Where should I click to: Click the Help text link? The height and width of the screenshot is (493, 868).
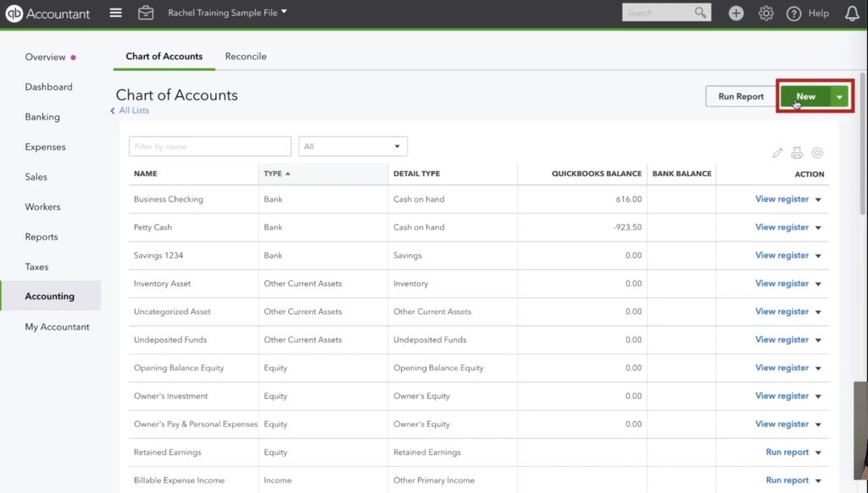point(818,14)
